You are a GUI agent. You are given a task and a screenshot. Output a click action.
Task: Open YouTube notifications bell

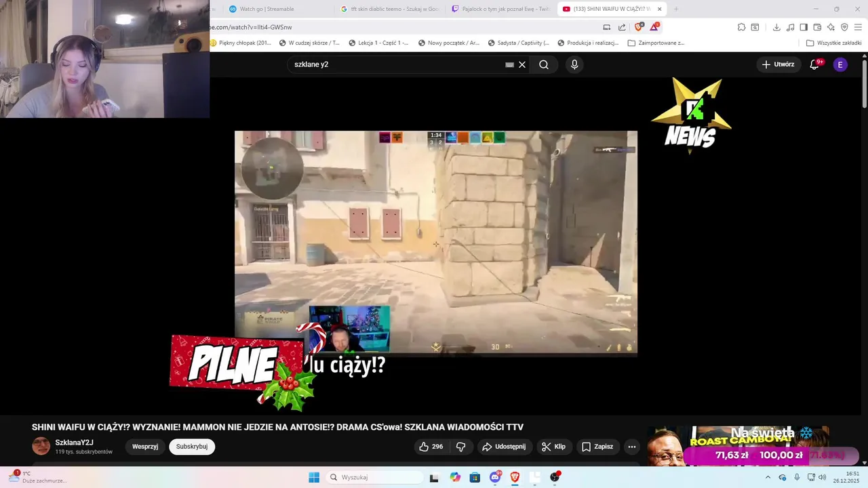pos(815,64)
